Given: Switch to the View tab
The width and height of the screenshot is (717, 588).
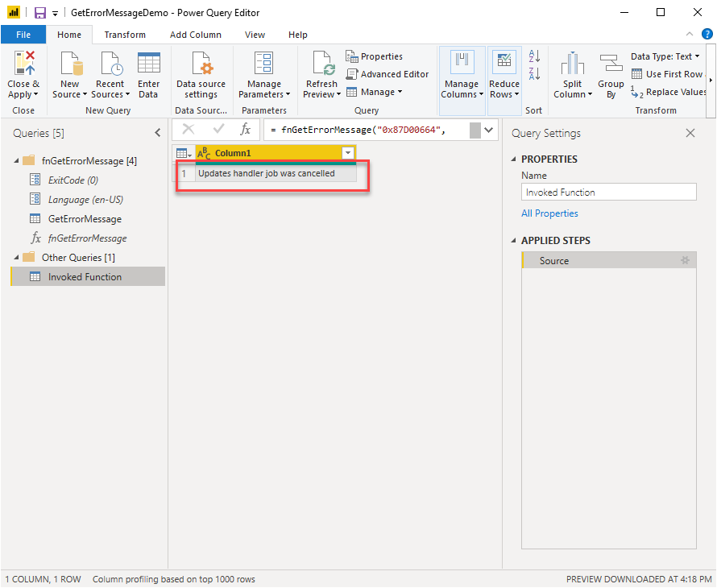Looking at the screenshot, I should click(255, 35).
